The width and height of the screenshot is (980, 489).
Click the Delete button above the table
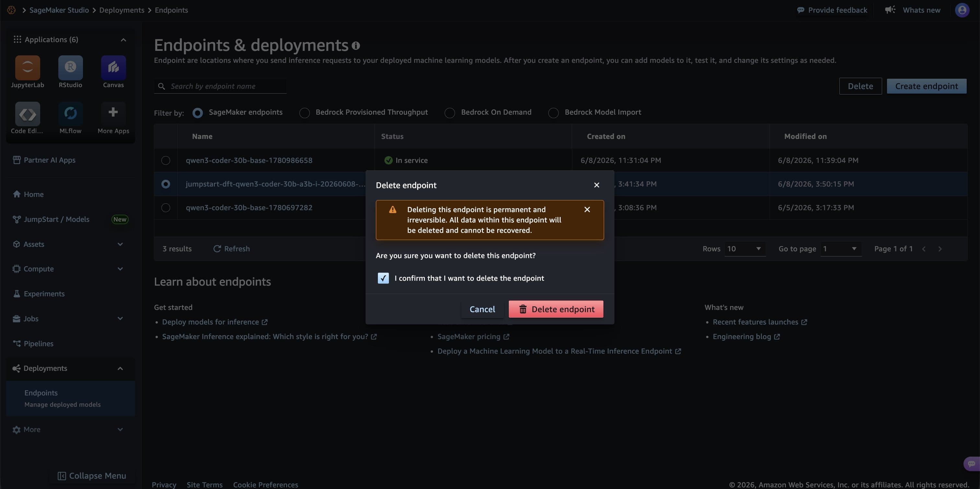click(x=860, y=86)
